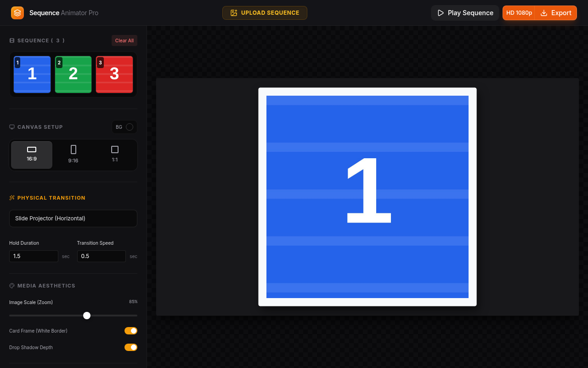Choose the 1:1 square canvas ratio
588x368 pixels.
(115, 155)
